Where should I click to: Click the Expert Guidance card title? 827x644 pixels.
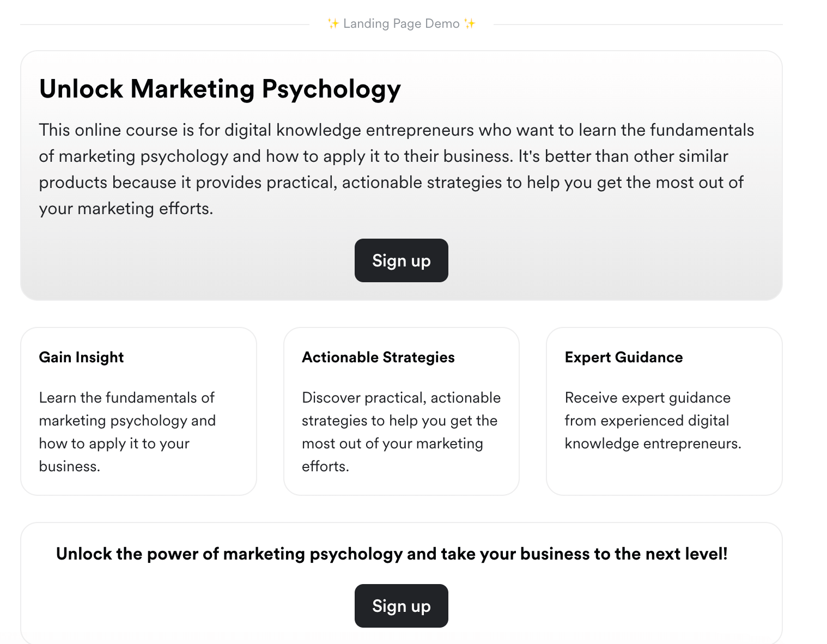[624, 357]
